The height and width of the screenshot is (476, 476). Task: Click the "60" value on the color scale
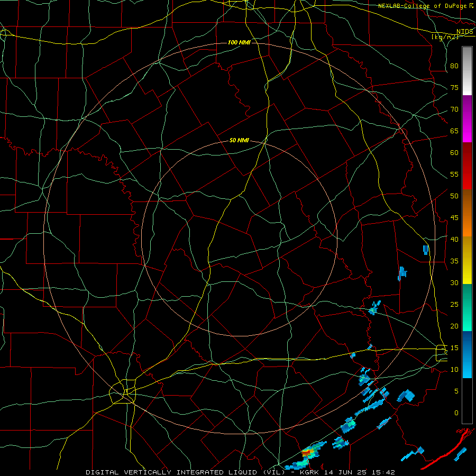(x=454, y=153)
